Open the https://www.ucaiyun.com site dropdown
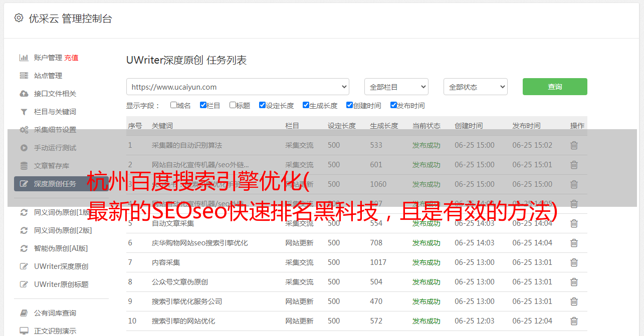The width and height of the screenshot is (644, 336). [x=238, y=87]
